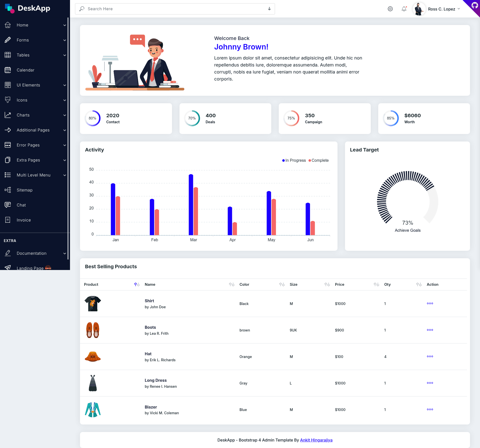
Task: Click the Sitemap icon in sidebar
Action: [8, 190]
